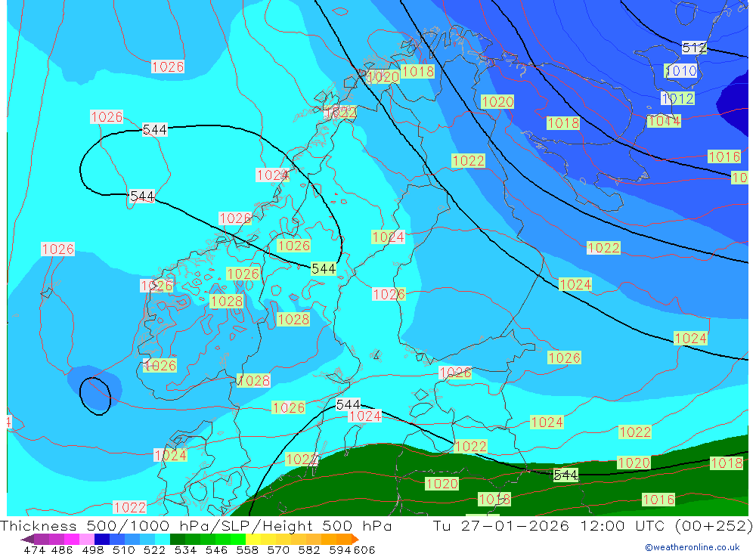Pick the legend value 558
The image size is (756, 554).
(247, 549)
